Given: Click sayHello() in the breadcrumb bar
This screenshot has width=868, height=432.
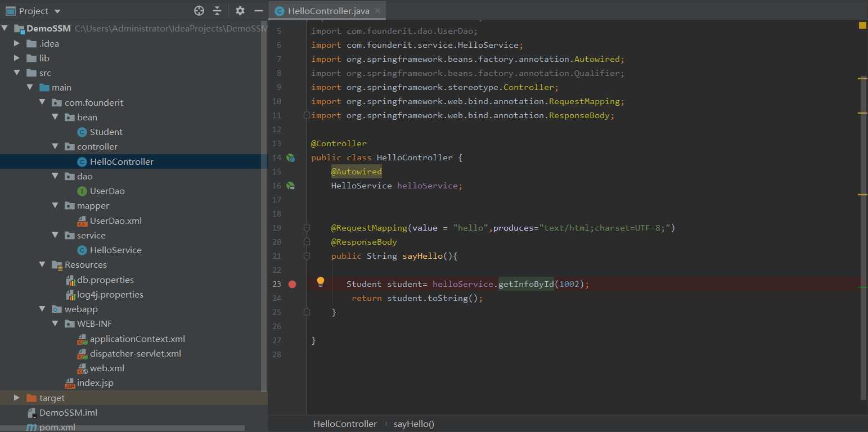Looking at the screenshot, I should 413,424.
